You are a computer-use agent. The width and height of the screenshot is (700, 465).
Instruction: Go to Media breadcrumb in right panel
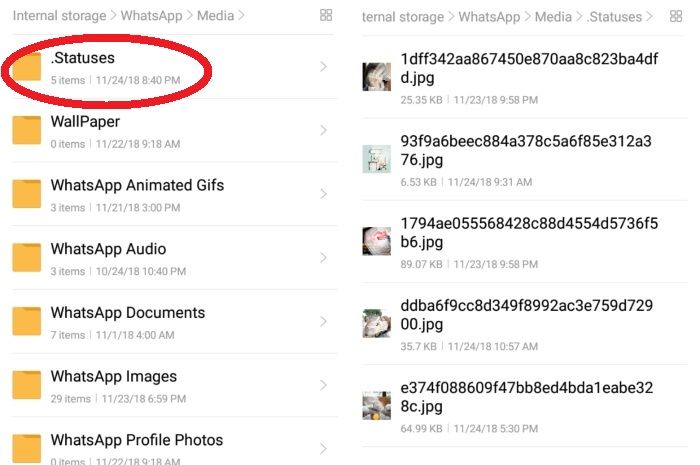(553, 17)
